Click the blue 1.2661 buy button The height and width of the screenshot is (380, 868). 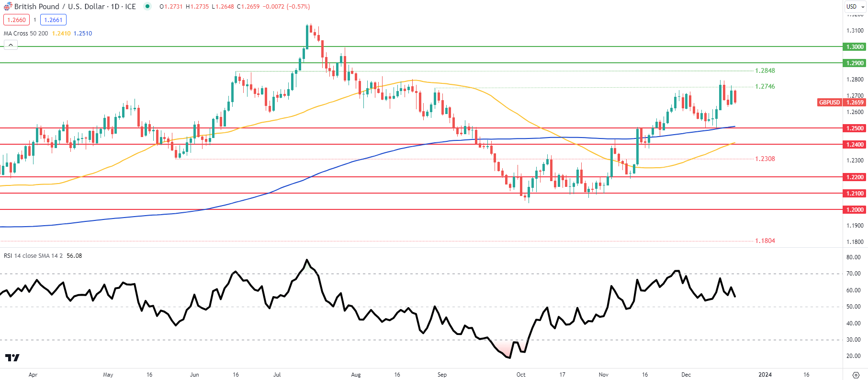tap(53, 20)
